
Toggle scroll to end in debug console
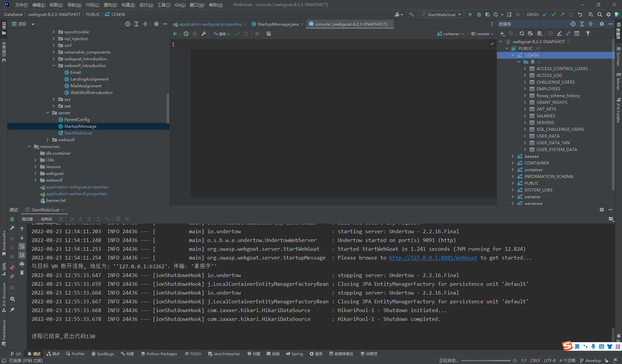pos(22,255)
